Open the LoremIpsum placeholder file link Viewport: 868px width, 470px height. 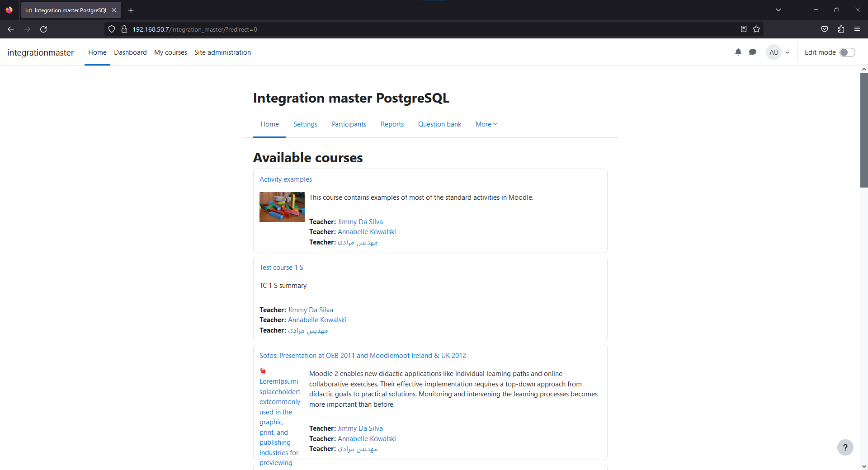tap(279, 422)
